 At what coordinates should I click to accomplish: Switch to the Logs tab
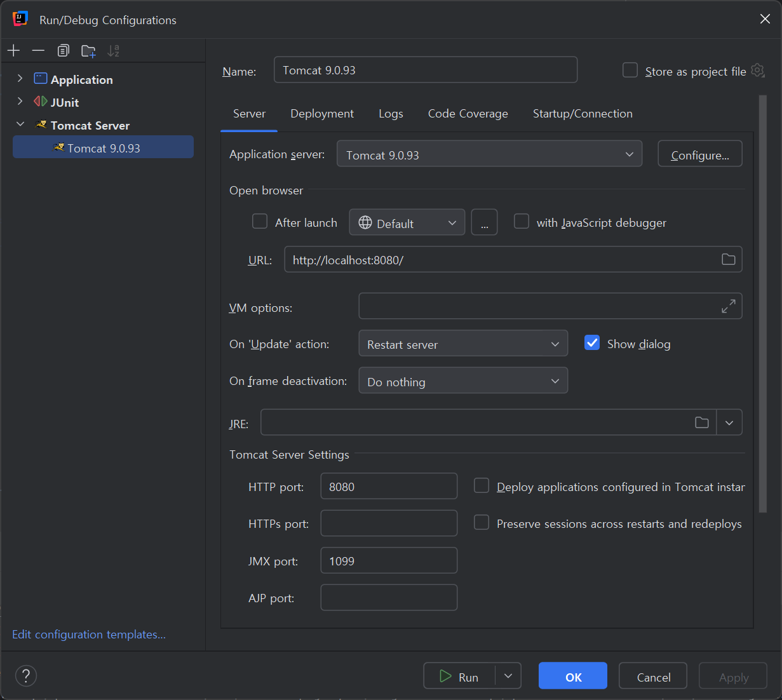(x=391, y=114)
